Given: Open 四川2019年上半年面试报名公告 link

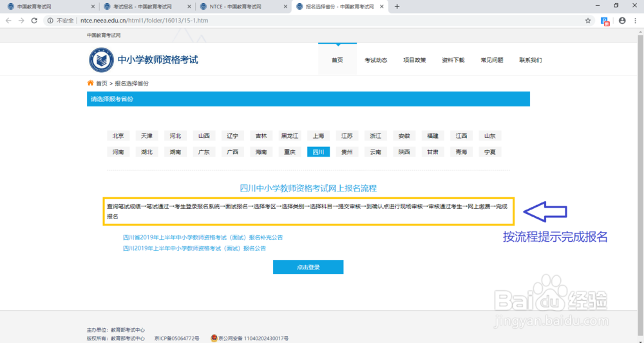Looking at the screenshot, I should [194, 248].
